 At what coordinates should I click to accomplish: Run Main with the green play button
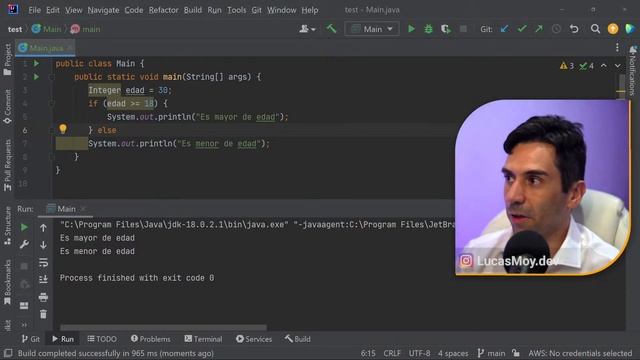[x=411, y=29]
